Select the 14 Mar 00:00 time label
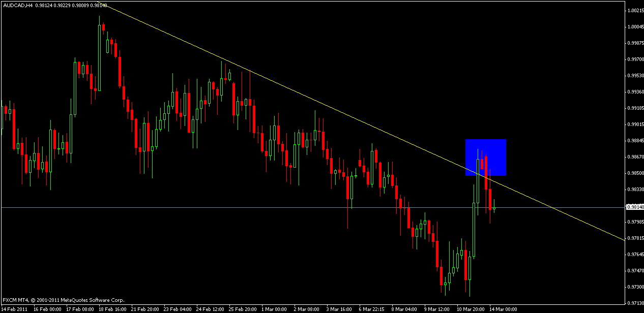The width and height of the screenshot is (644, 313). 503,309
